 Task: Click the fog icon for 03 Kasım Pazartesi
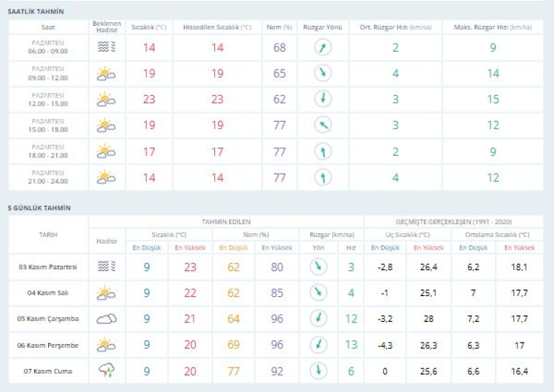pos(107,267)
